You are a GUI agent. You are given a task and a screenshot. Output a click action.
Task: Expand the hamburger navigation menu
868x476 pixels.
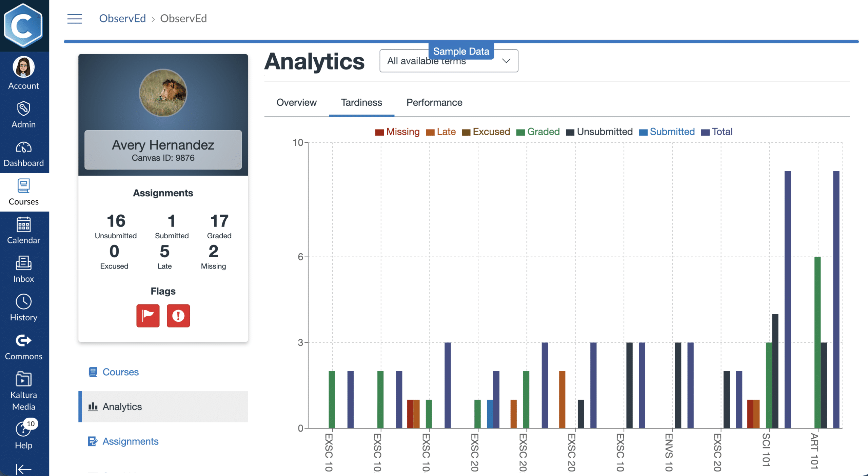tap(75, 19)
